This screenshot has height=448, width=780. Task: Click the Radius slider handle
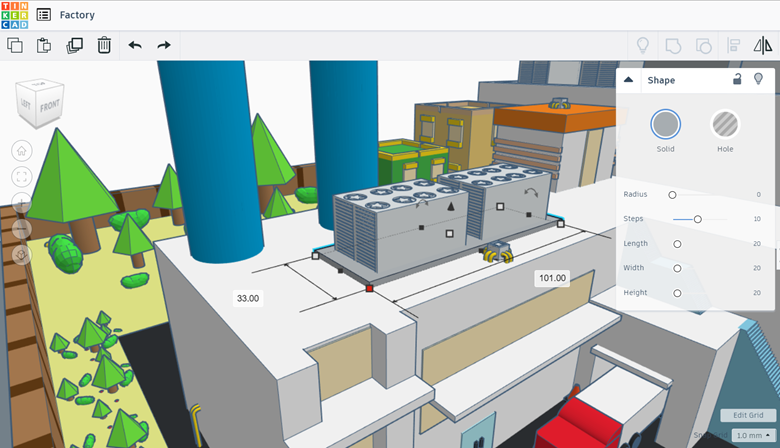672,195
